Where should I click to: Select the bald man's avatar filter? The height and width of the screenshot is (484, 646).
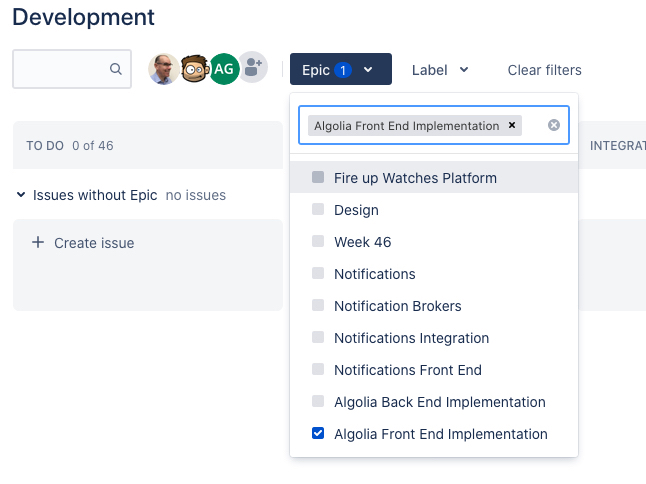(x=164, y=69)
